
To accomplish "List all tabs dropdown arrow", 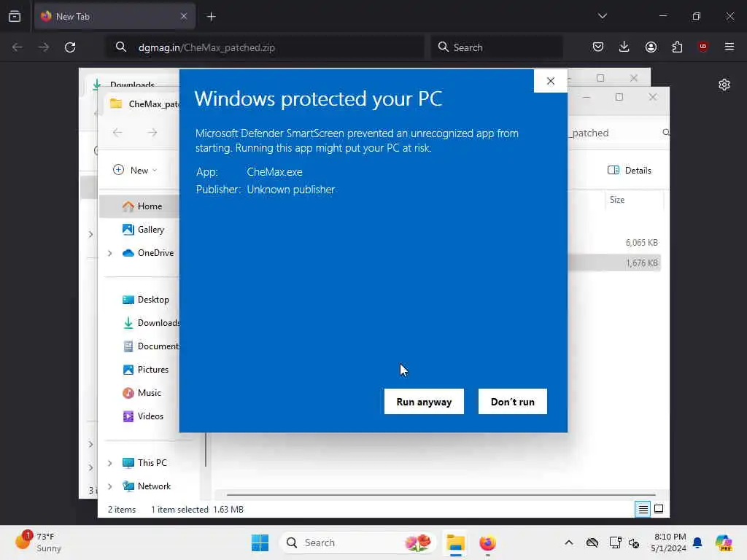I will click(x=602, y=16).
